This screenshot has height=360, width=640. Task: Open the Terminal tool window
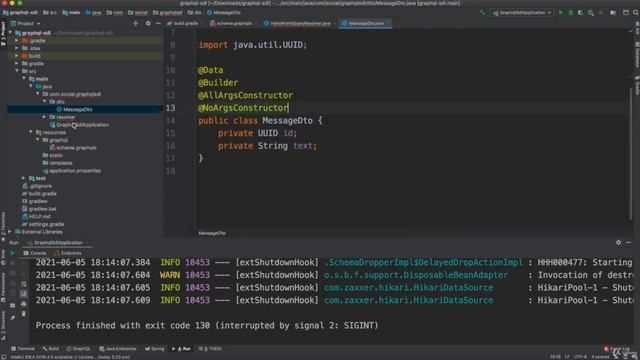23,349
